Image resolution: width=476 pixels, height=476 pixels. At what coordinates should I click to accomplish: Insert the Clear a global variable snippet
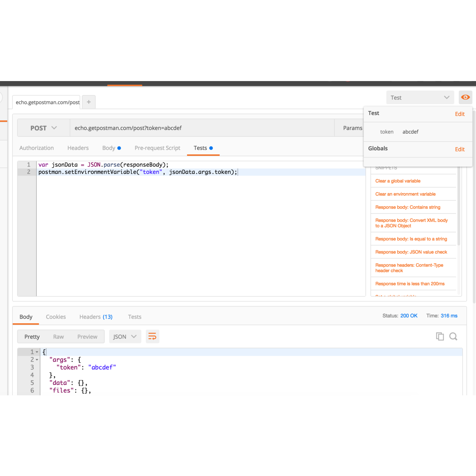(398, 181)
